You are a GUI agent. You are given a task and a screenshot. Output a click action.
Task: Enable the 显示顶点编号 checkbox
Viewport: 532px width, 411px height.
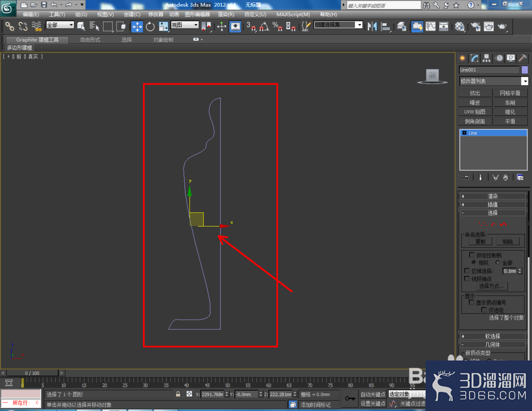pyautogui.click(x=471, y=302)
